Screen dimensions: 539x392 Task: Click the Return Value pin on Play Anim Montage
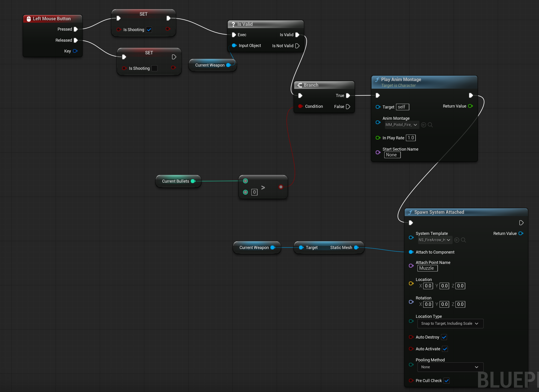tap(470, 106)
